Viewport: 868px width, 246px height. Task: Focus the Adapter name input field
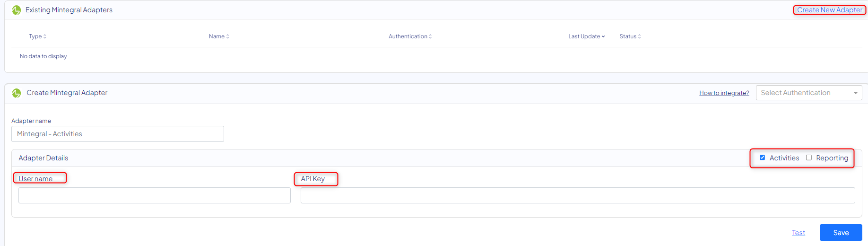(x=117, y=134)
